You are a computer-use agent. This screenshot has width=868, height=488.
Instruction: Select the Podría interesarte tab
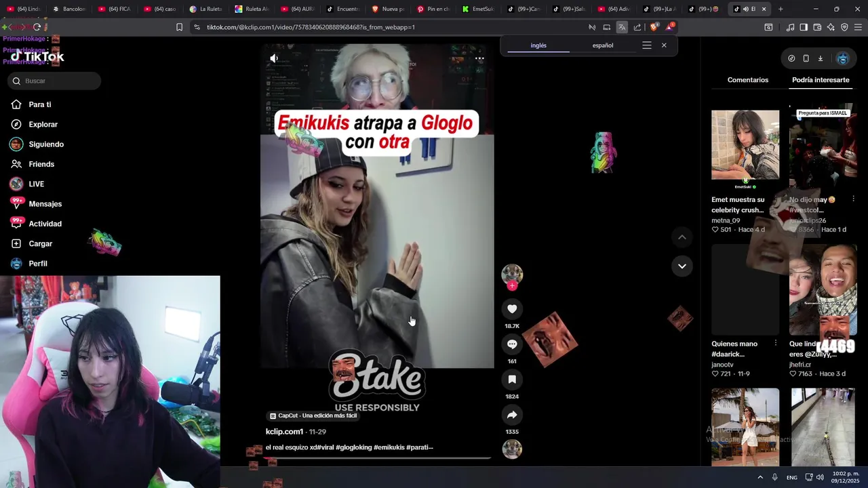tap(821, 80)
